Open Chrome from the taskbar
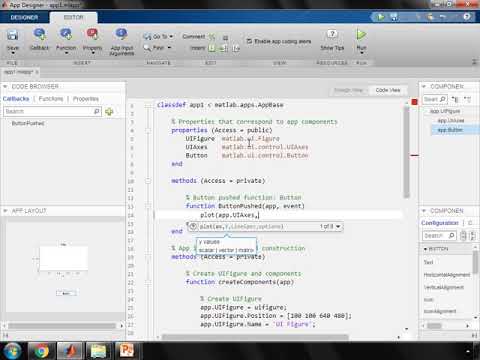480x360 pixels. point(42,351)
